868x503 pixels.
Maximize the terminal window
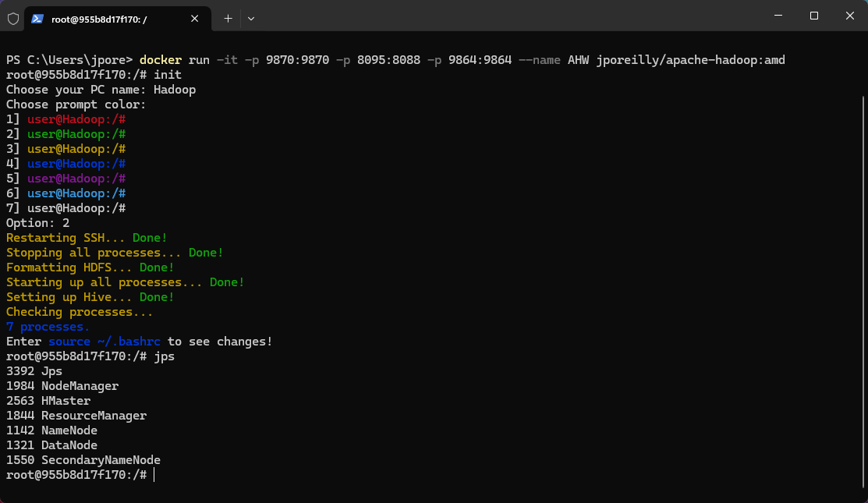pos(813,16)
